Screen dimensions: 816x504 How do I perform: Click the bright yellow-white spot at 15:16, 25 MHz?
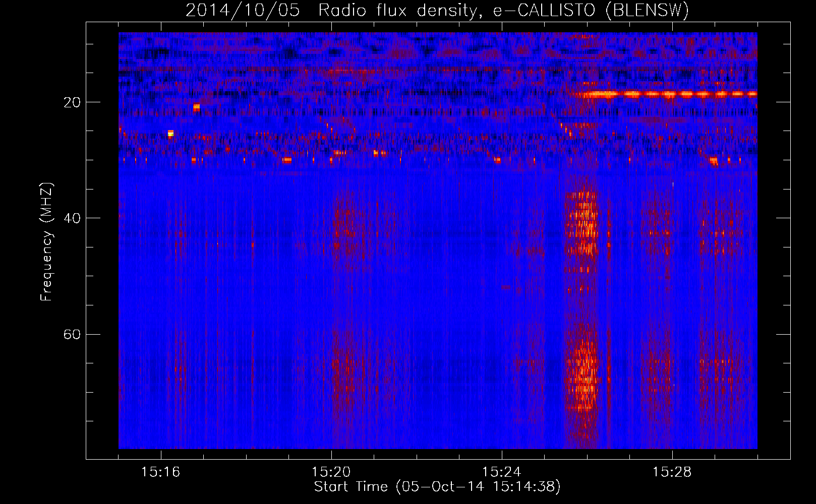(170, 134)
